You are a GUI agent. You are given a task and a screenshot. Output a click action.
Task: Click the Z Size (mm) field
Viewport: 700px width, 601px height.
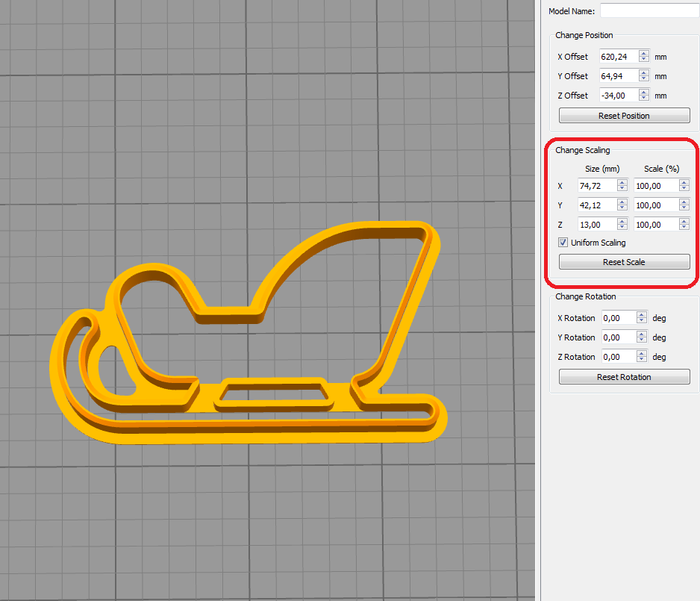[x=597, y=224]
